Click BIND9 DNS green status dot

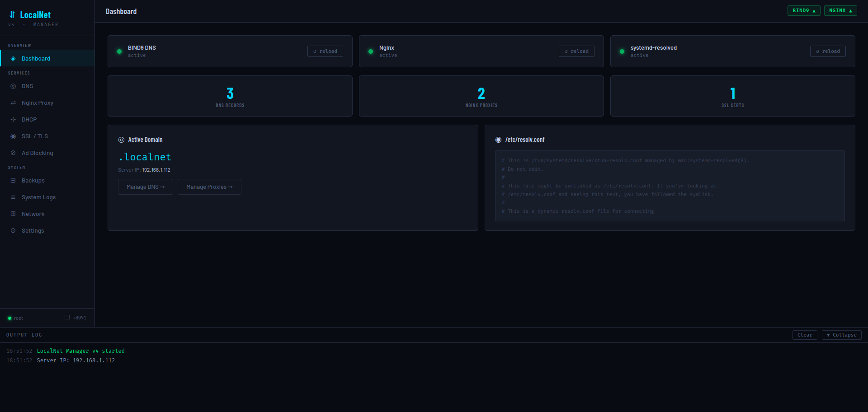pyautogui.click(x=119, y=51)
